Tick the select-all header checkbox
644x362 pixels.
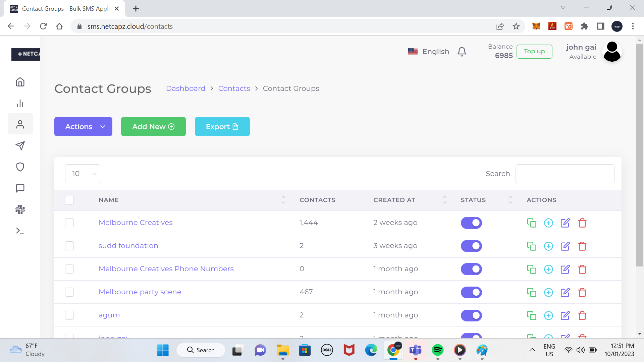[x=69, y=200]
